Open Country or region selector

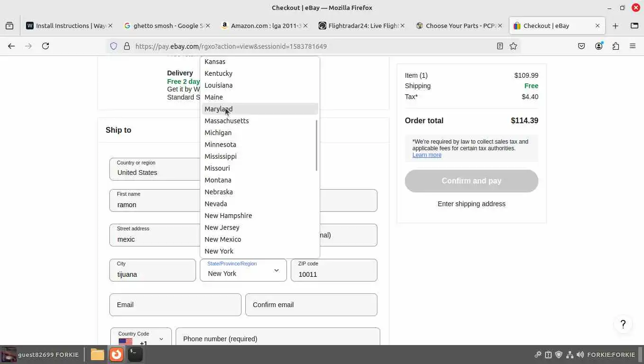pyautogui.click(x=155, y=169)
